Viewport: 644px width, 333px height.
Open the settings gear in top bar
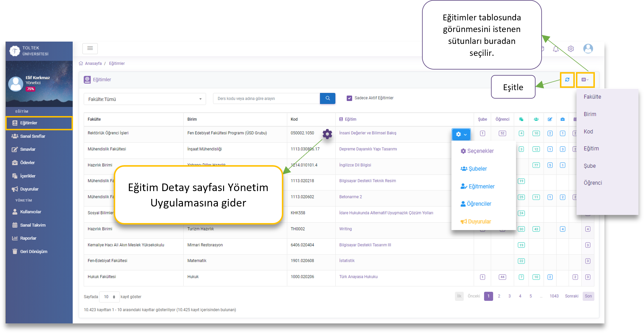(571, 49)
